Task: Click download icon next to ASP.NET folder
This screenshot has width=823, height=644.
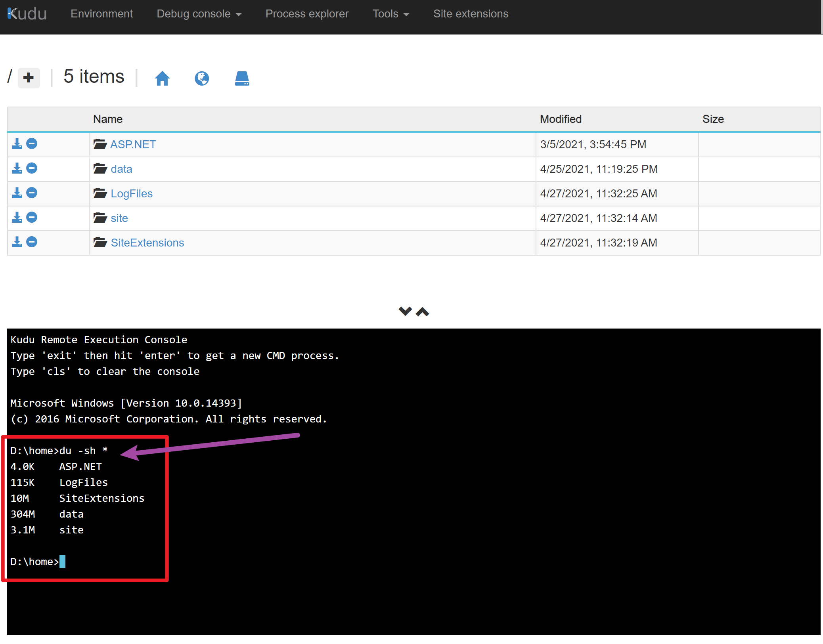Action: point(18,143)
